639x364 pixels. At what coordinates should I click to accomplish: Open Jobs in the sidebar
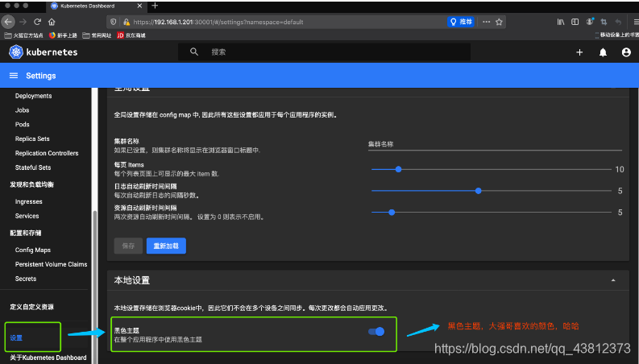pyautogui.click(x=22, y=110)
